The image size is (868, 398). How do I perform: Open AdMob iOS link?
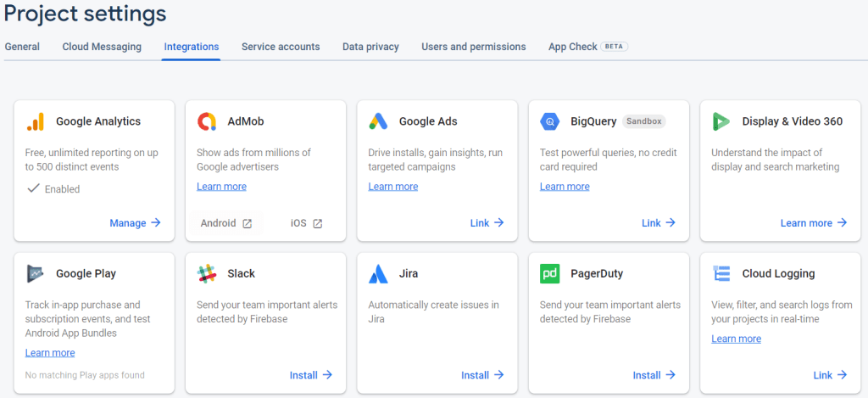pos(306,223)
